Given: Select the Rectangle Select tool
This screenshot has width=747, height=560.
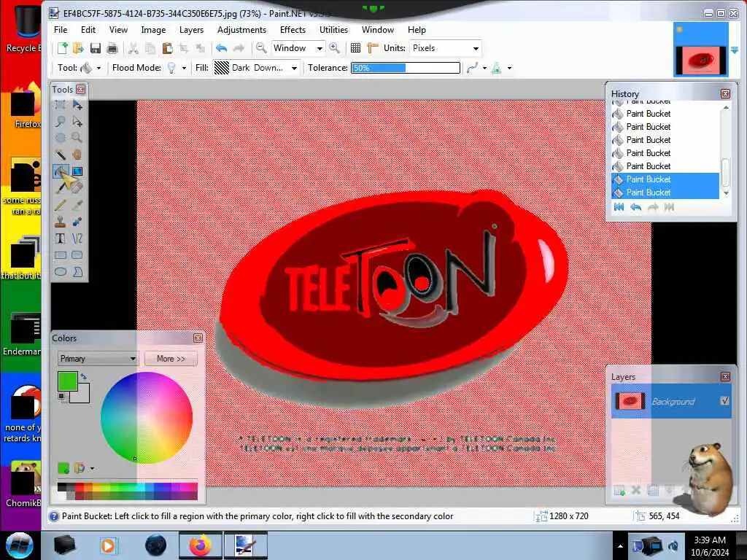Looking at the screenshot, I should pyautogui.click(x=60, y=105).
